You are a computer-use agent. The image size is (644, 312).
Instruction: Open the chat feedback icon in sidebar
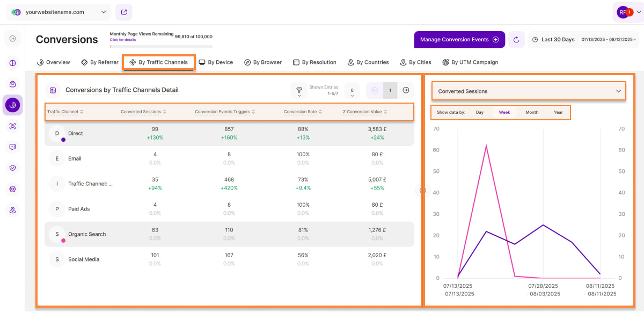13,147
